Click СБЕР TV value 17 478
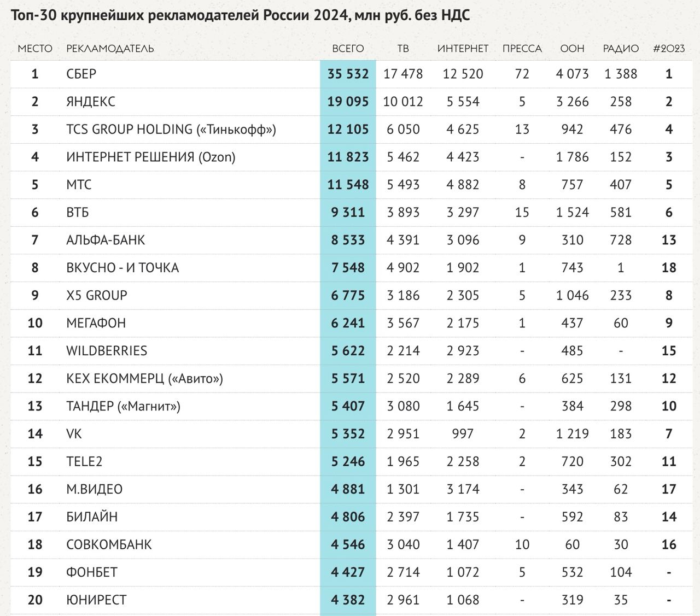Screen dimensions: 700x616 click(x=403, y=74)
